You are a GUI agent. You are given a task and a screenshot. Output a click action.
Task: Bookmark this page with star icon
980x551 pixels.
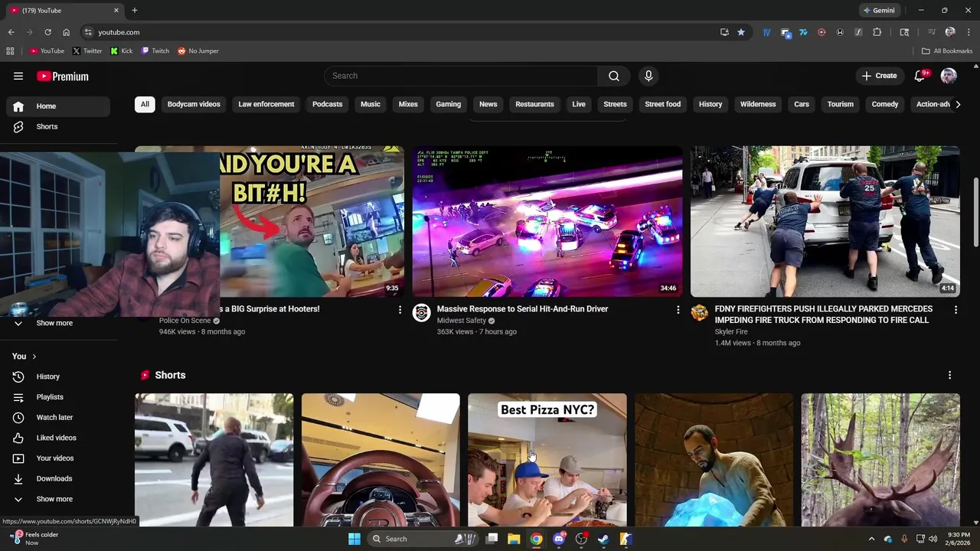pos(741,32)
